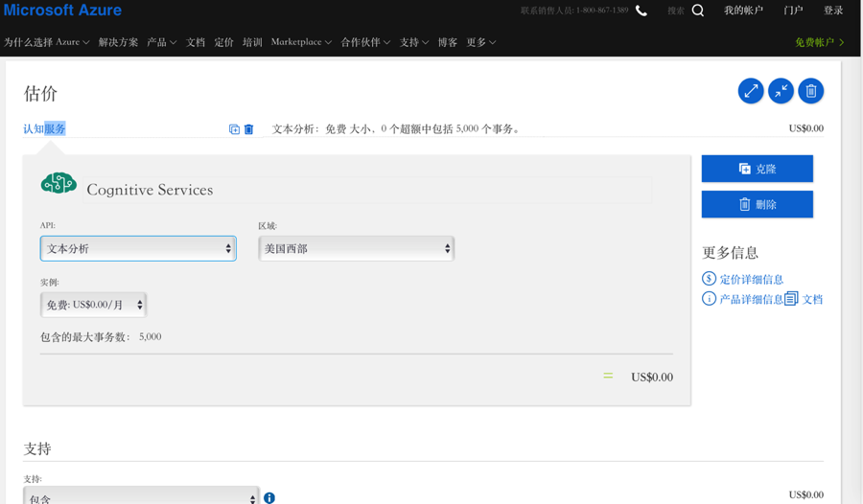The height and width of the screenshot is (504, 863).
Task: Open 产品详细信息 link
Action: [x=751, y=299]
